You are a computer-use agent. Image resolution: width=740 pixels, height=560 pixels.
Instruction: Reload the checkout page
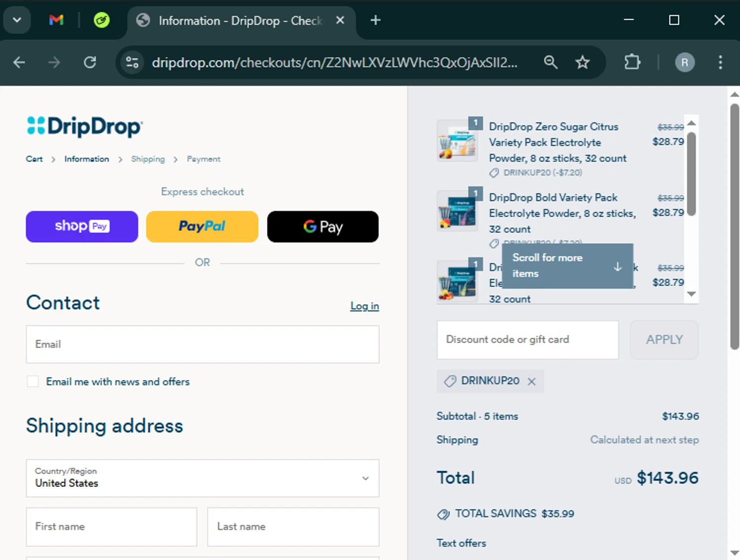90,63
